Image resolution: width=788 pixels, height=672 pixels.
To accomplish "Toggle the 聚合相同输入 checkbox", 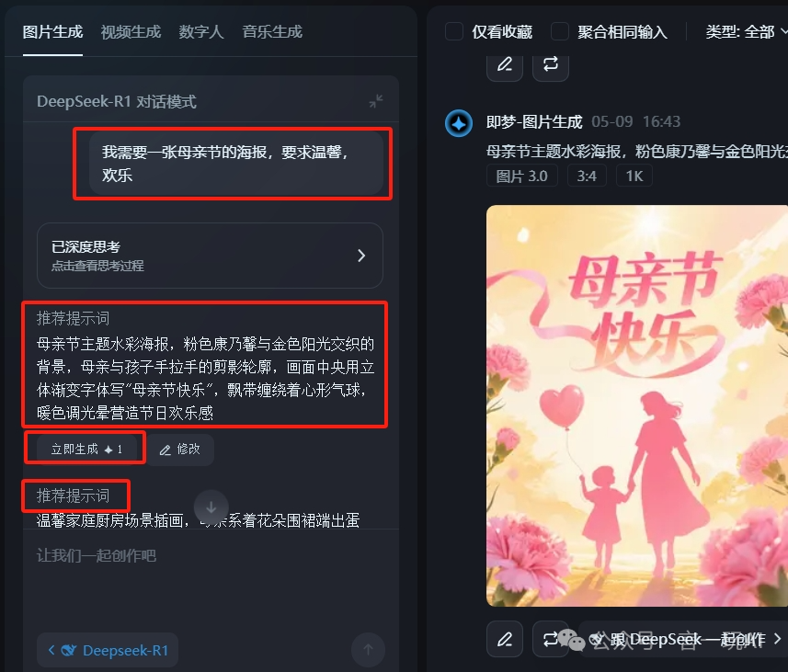I will 560,31.
